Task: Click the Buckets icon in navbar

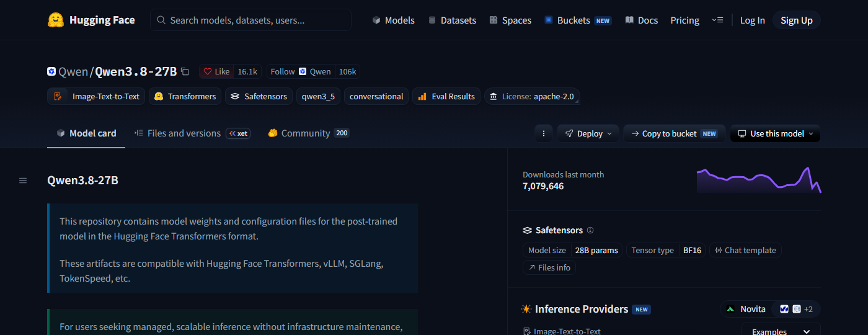Action: (548, 20)
